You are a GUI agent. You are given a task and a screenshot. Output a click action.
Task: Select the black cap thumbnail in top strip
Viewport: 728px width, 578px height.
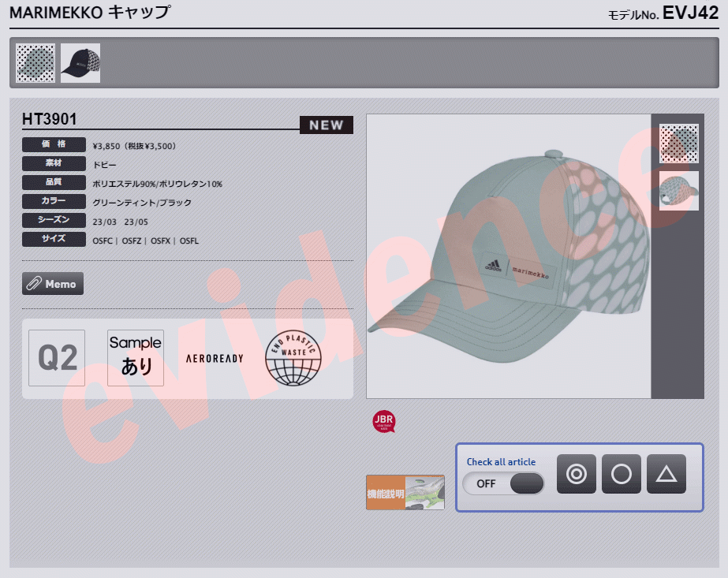[x=80, y=63]
